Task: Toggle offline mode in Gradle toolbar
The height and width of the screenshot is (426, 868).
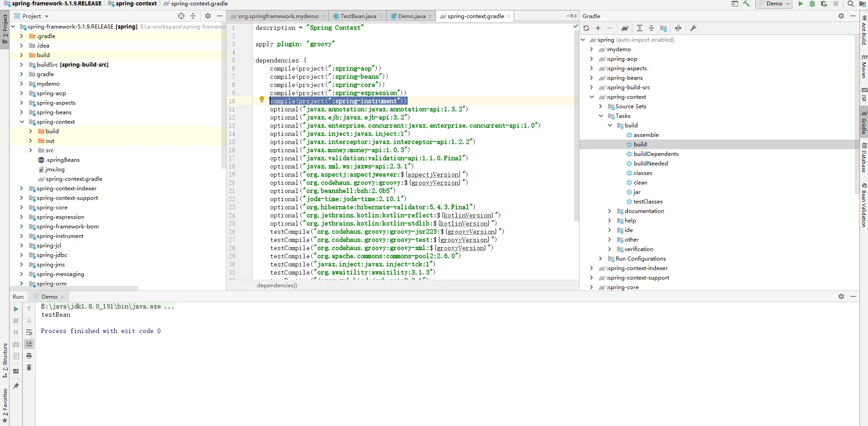Action: pyautogui.click(x=678, y=28)
